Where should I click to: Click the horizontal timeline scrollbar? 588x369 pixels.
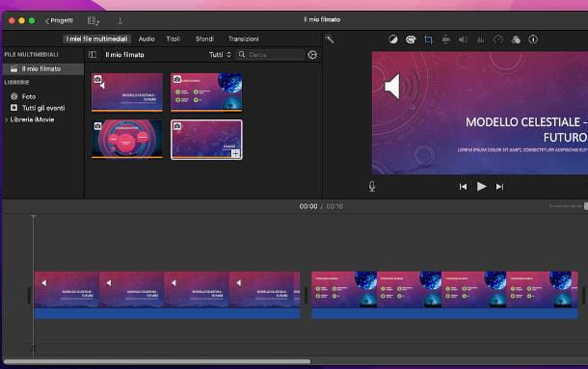(157, 361)
